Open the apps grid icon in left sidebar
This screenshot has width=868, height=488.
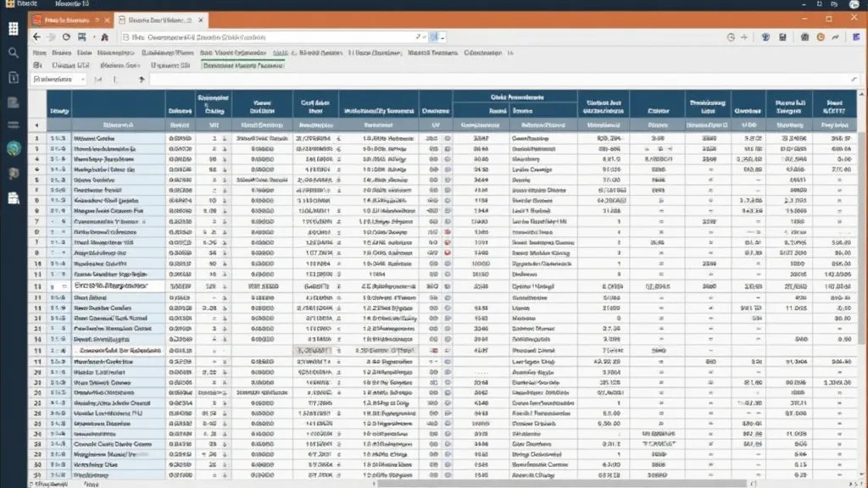coord(14,29)
